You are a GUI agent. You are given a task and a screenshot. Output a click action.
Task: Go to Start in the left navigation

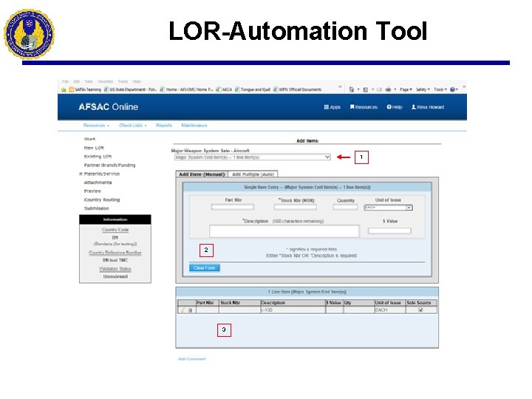89,139
